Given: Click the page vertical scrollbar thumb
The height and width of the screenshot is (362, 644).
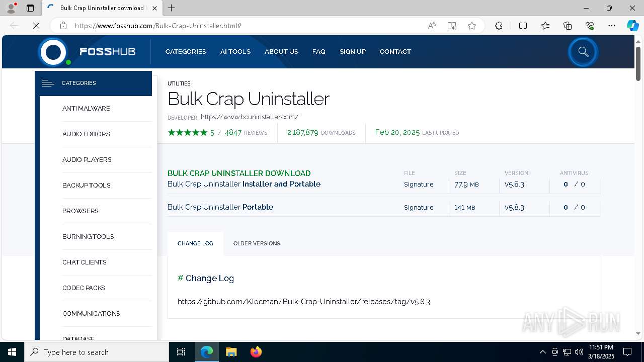Looking at the screenshot, I should [x=638, y=63].
